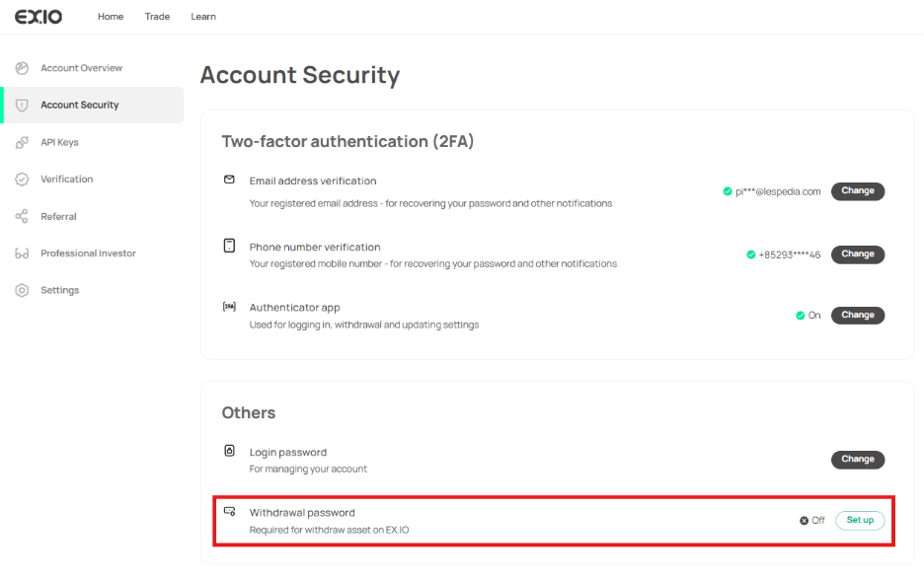This screenshot has width=924, height=578.
Task: Change the registered email address
Action: coord(857,191)
